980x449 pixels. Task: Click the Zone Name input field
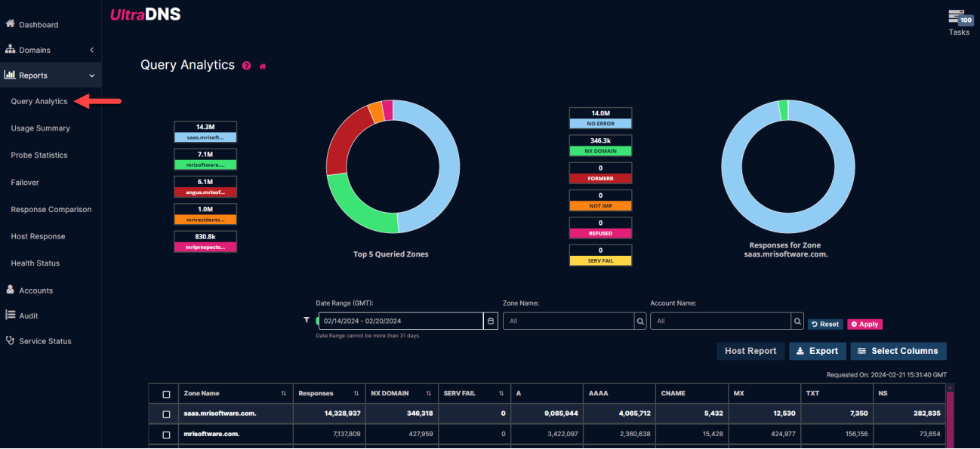[569, 321]
